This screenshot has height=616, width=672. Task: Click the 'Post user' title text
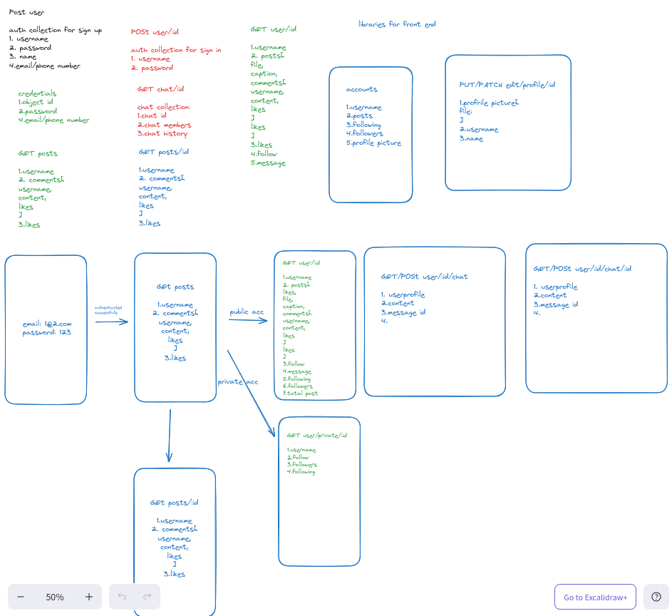point(26,12)
